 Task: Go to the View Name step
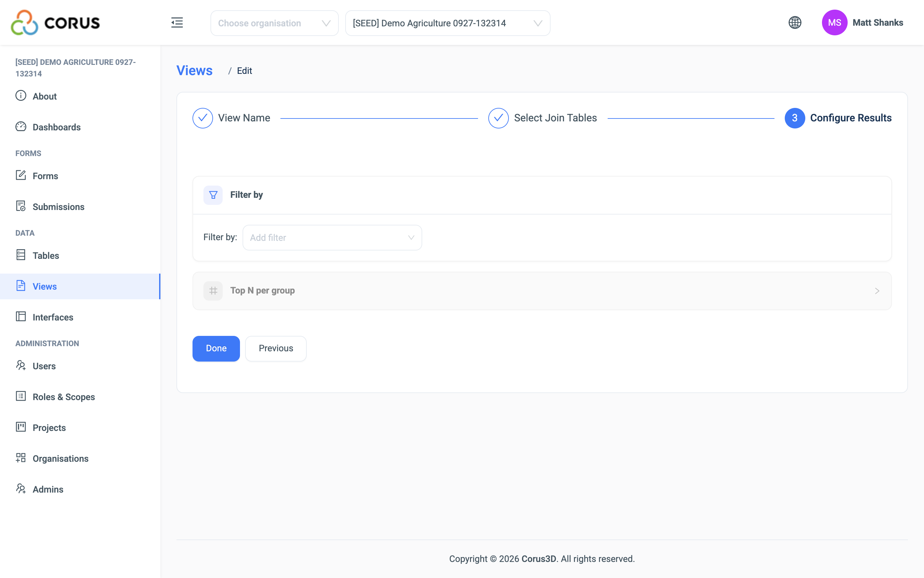pyautogui.click(x=231, y=118)
